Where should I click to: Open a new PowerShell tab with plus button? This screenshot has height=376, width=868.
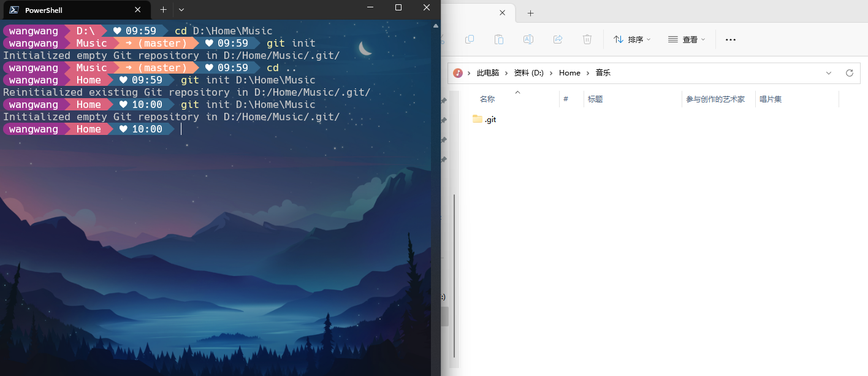pos(163,10)
